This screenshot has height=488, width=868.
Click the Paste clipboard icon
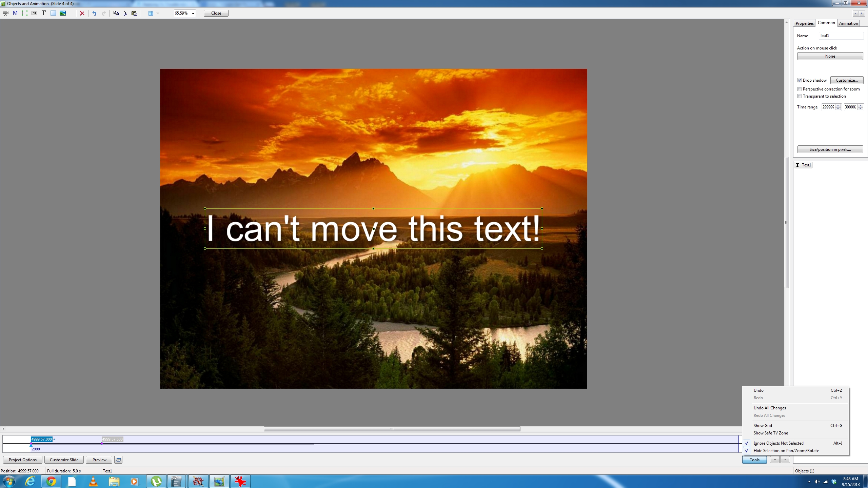point(134,13)
